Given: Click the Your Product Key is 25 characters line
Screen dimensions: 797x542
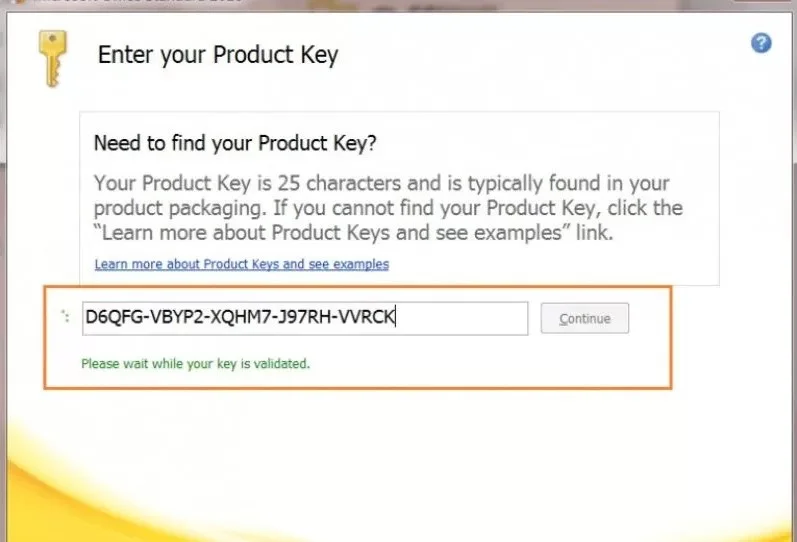Looking at the screenshot, I should click(x=381, y=183).
